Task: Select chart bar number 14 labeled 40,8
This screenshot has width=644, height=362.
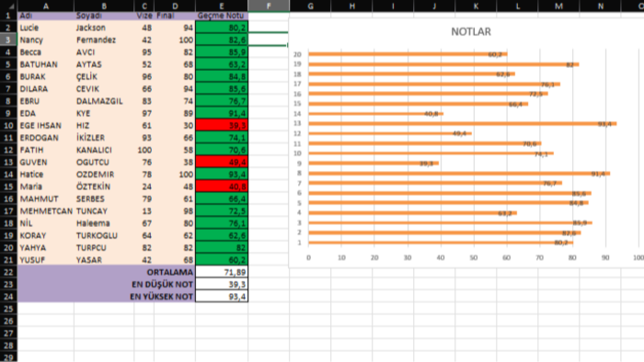Action: (375, 114)
